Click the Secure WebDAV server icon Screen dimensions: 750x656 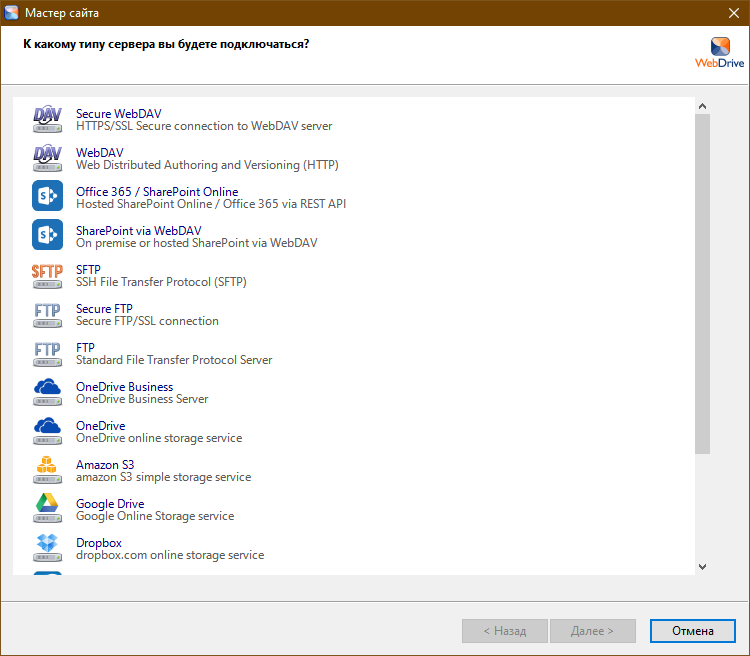pyautogui.click(x=48, y=120)
